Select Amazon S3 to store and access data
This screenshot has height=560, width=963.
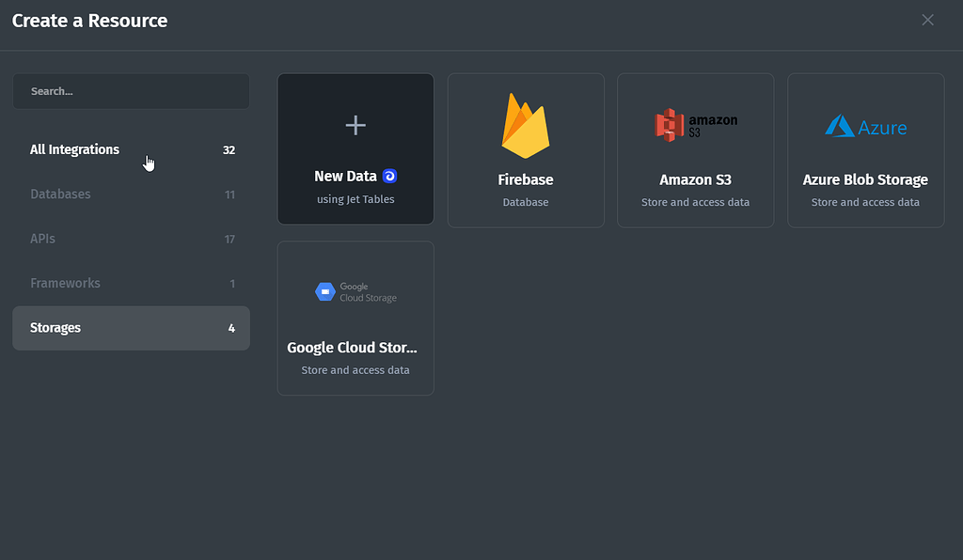pos(695,149)
